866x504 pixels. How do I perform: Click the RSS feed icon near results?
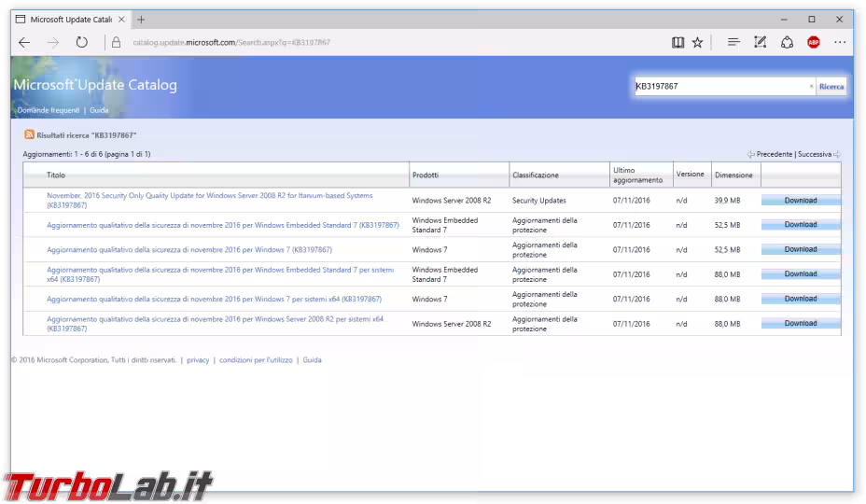29,134
